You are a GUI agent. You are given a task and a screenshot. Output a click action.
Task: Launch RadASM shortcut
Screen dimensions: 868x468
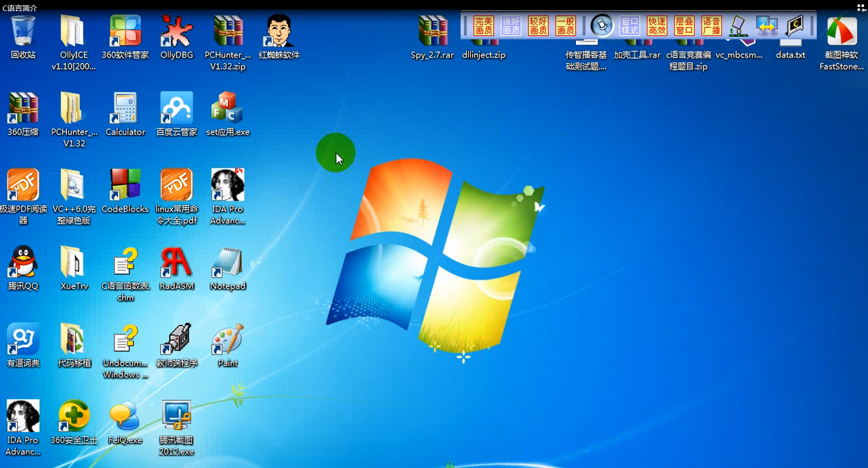[x=177, y=261]
